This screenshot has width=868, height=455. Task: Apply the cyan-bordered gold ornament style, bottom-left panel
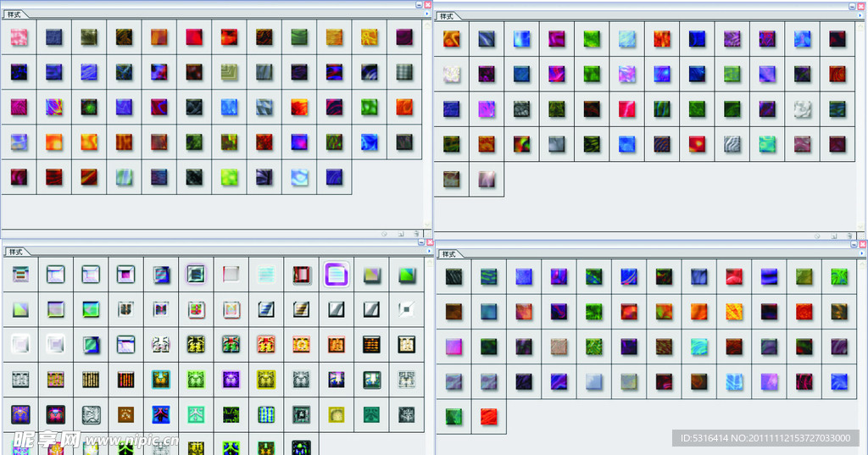tap(161, 380)
